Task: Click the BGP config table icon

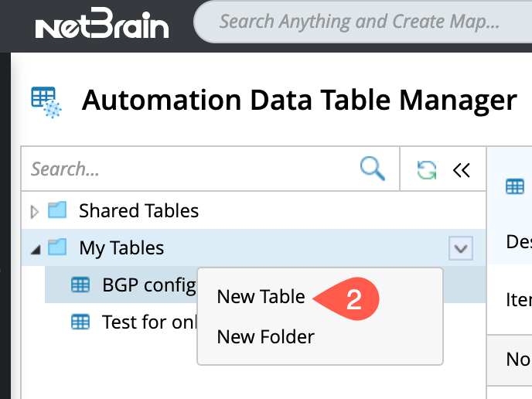Action: [x=80, y=285]
